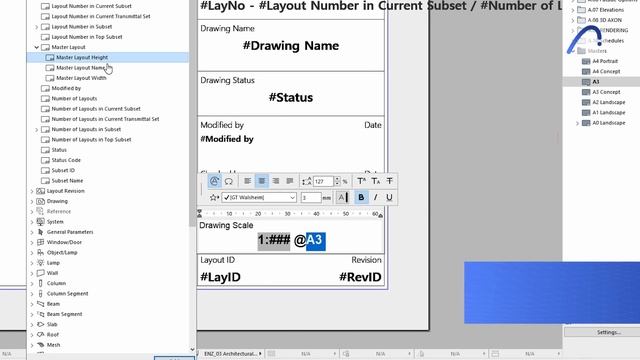This screenshot has width=640, height=360.
Task: Expand the A0 Landscape master
Action: coord(577,123)
